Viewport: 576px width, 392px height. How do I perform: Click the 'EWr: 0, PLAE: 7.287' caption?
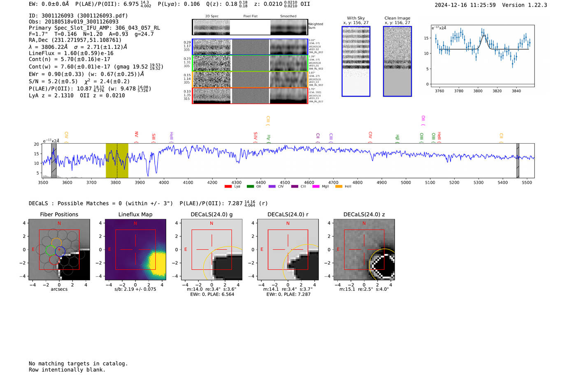click(x=288, y=294)
